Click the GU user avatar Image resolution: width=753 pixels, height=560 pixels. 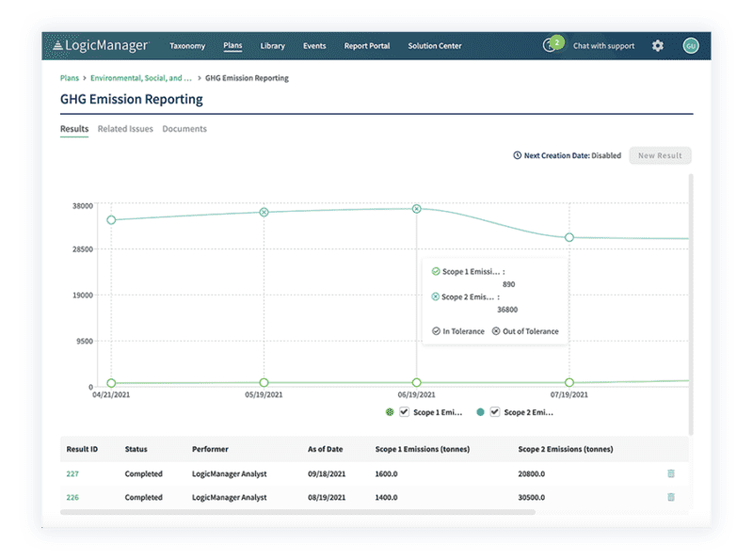[x=690, y=44]
